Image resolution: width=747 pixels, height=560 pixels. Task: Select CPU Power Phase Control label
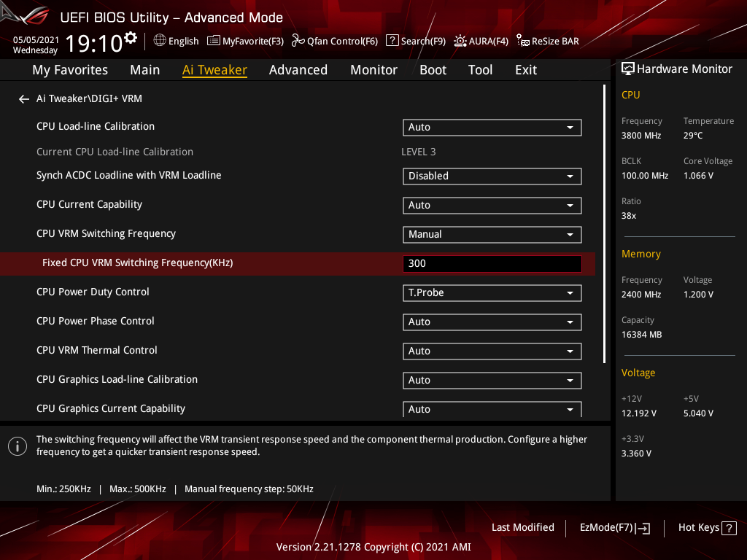pos(96,321)
